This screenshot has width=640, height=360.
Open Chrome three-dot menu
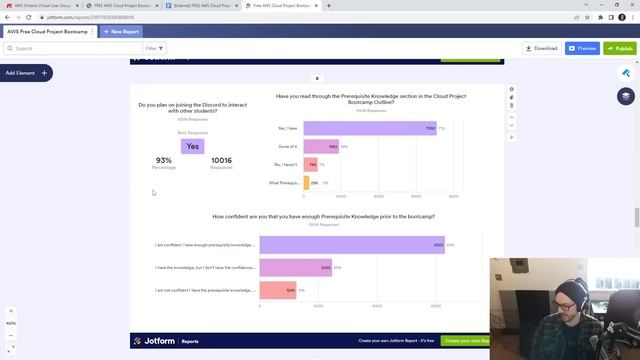(633, 17)
